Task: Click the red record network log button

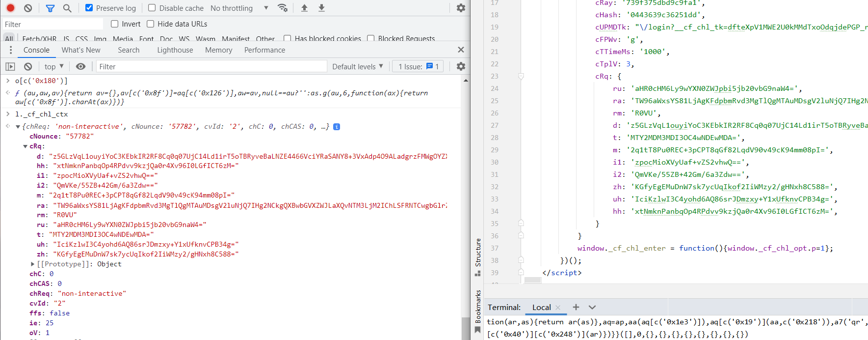Action: (x=10, y=8)
